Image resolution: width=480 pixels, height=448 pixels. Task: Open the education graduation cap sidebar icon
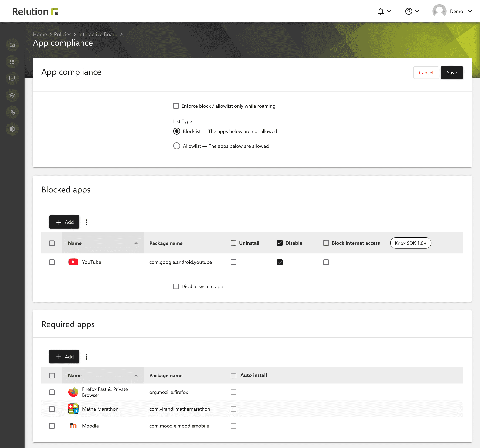[12, 95]
